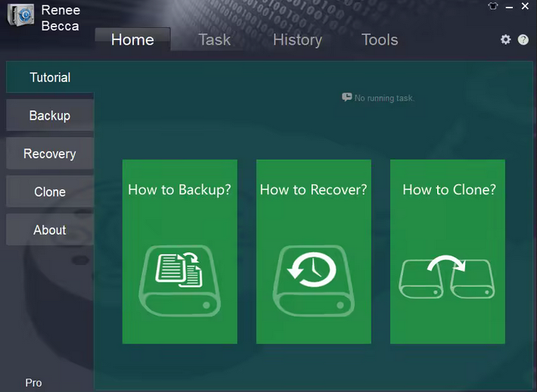Switch to the Home tab

[132, 40]
